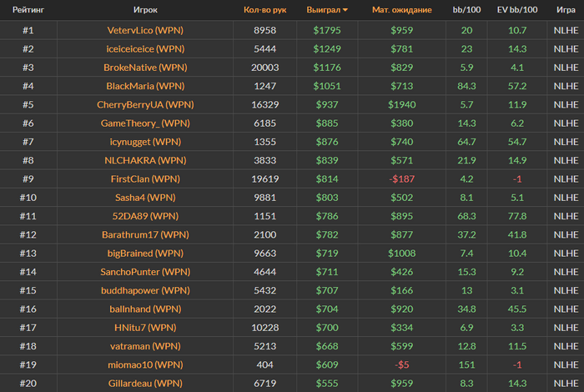
Task: Select Gillardeau (WPN) player link
Action: tap(145, 384)
